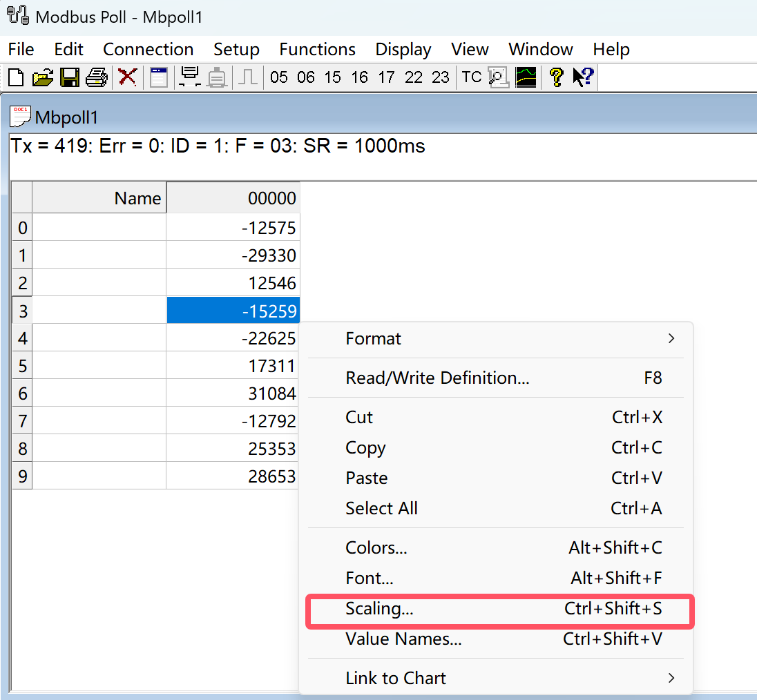Click function 17 toolbar button

point(386,77)
